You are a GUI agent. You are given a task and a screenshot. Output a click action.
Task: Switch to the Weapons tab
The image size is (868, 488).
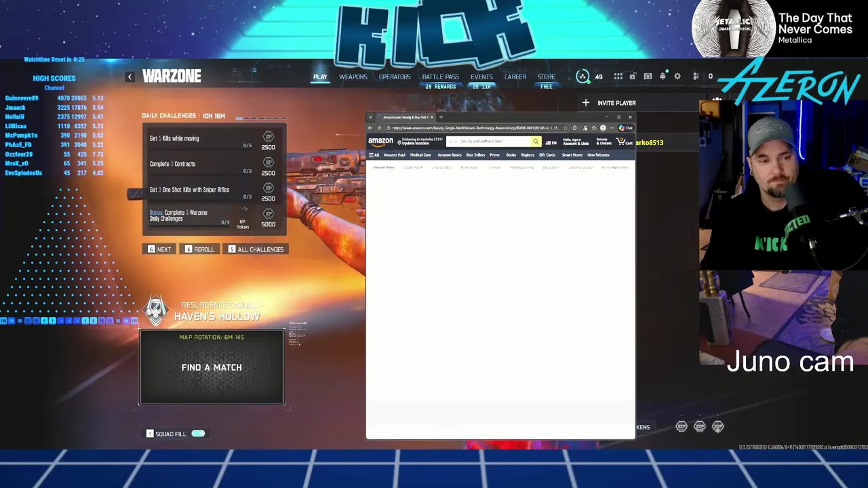point(353,77)
